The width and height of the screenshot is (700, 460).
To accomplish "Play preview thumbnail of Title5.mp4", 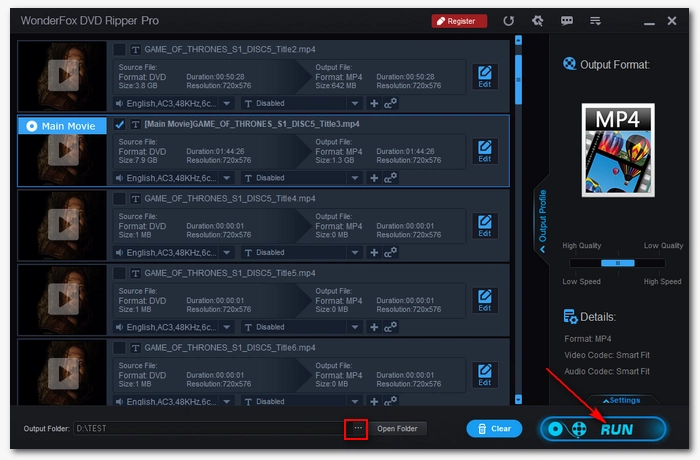I will pos(63,299).
